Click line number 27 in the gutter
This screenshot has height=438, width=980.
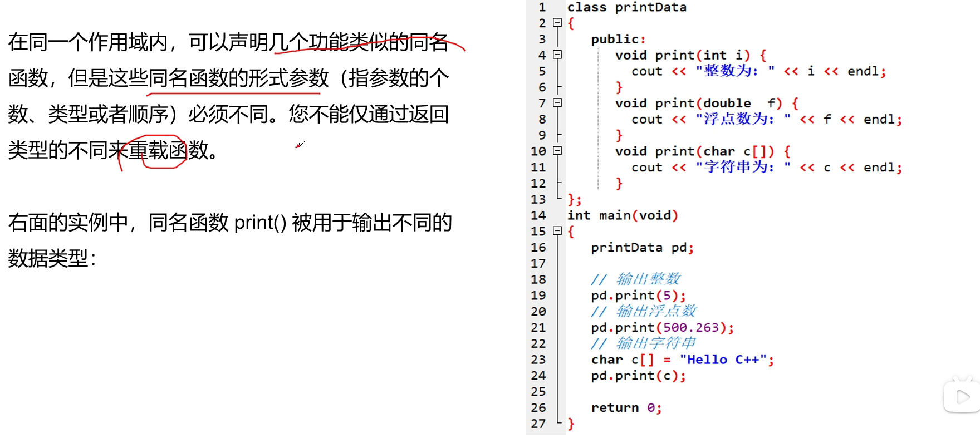click(x=538, y=424)
